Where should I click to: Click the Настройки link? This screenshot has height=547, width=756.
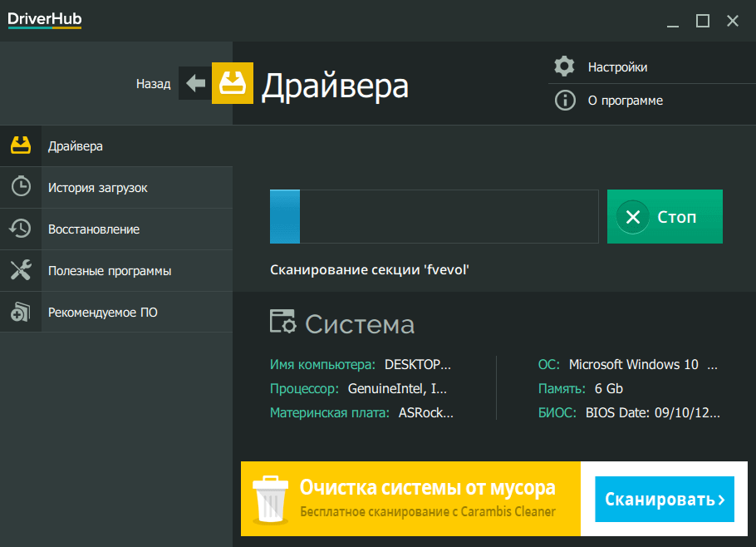pos(617,67)
